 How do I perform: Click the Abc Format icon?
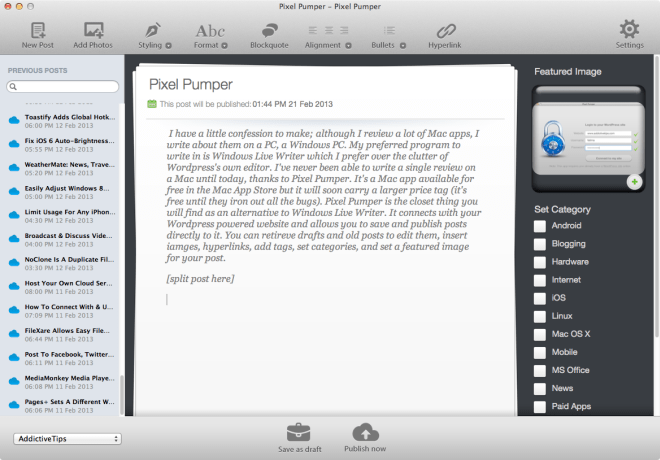(x=210, y=31)
